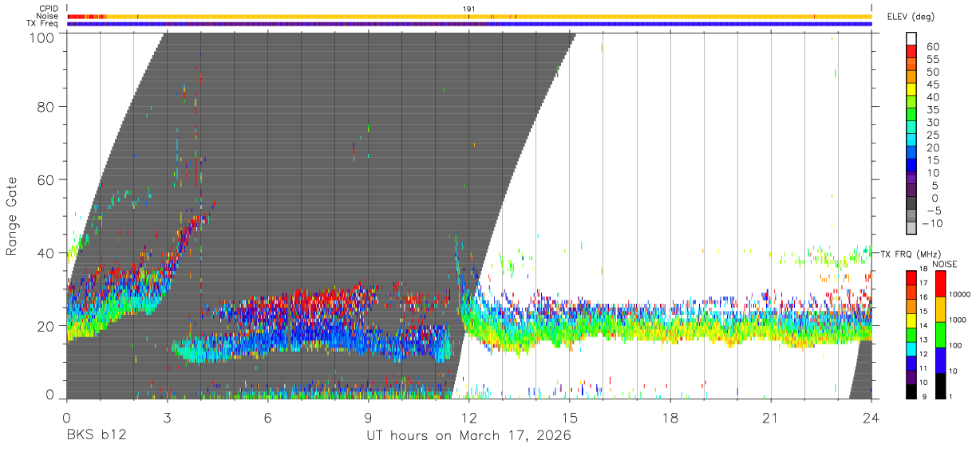Click the "16" TX frequency legend label

pyautogui.click(x=925, y=297)
